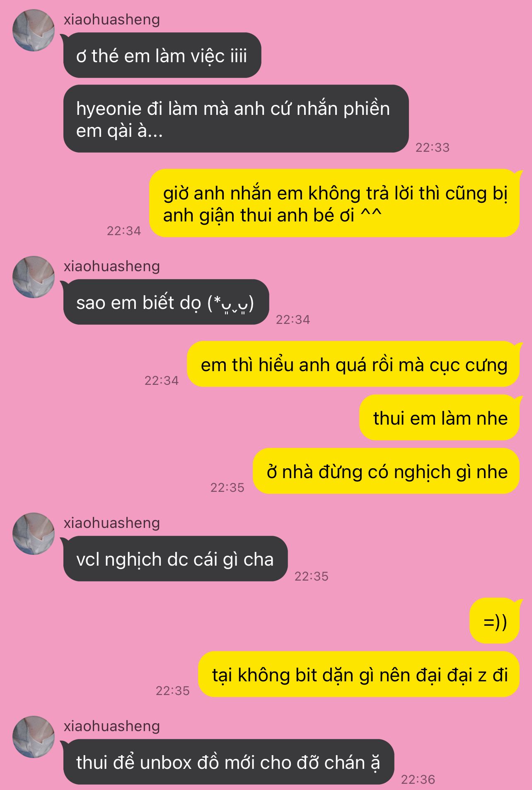Select the "sao em biết dọ" message bubble
The image size is (532, 790).
click(x=166, y=302)
